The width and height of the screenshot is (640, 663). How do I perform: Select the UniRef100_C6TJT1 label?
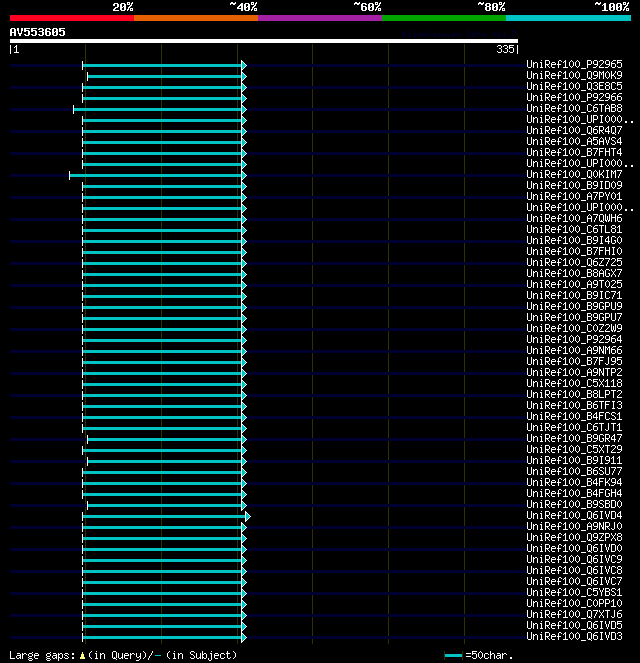click(x=574, y=427)
